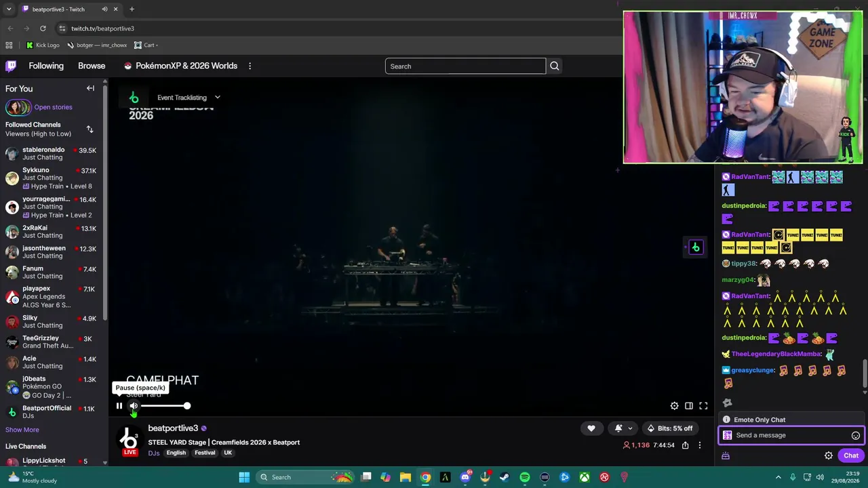This screenshot has height=488, width=868.
Task: Open the more options menu beside PokémonXP
Action: 250,66
